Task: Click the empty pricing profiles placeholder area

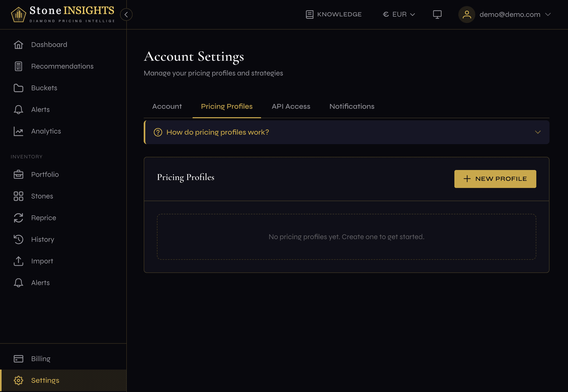Action: point(346,237)
